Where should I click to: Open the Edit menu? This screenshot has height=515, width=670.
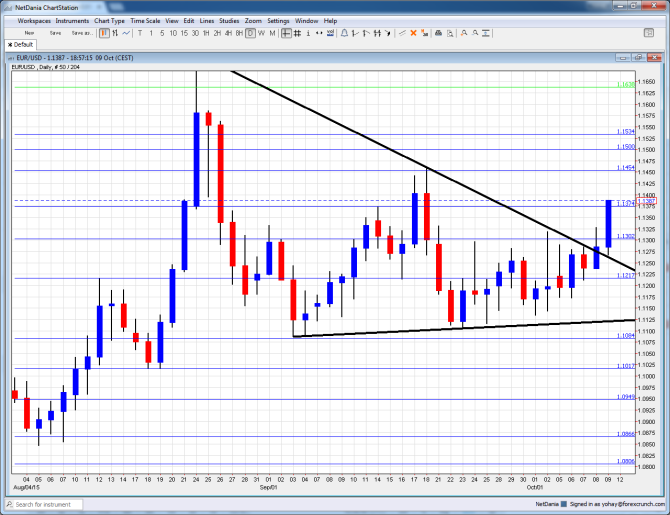point(189,21)
